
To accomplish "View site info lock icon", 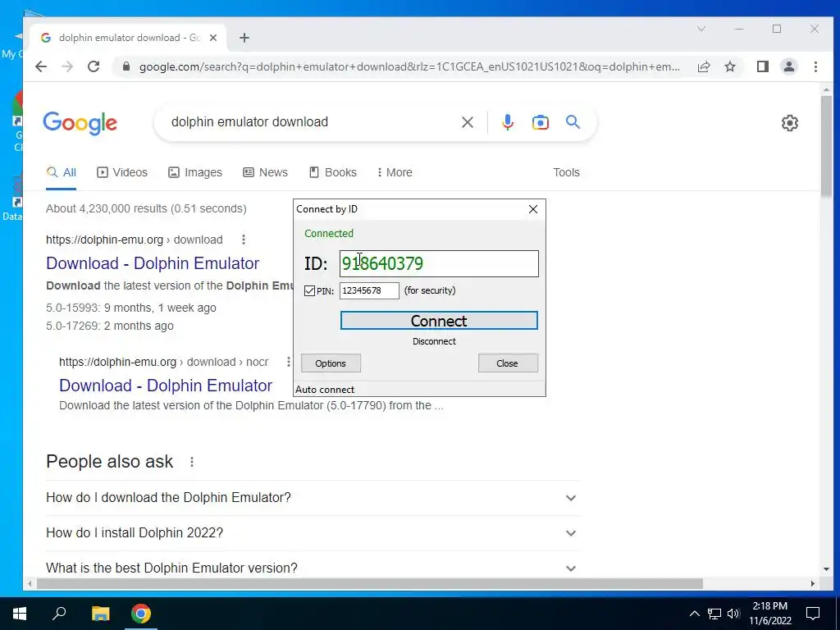I will click(x=126, y=66).
